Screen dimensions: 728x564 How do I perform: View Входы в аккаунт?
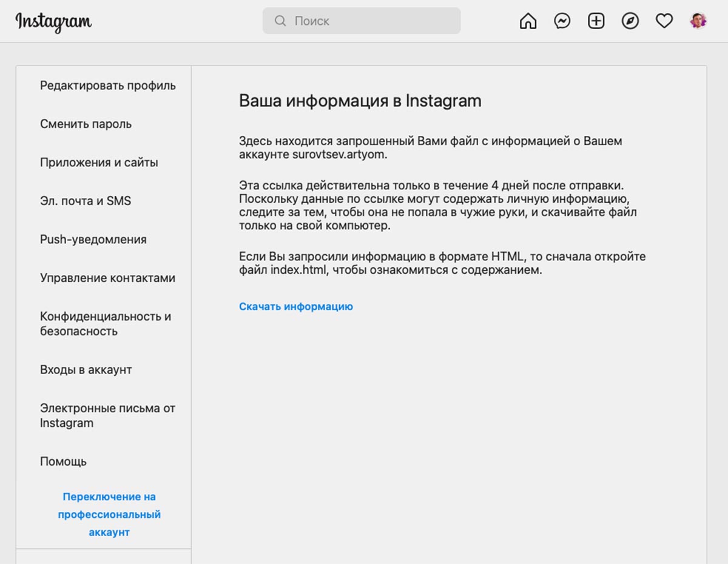(86, 370)
